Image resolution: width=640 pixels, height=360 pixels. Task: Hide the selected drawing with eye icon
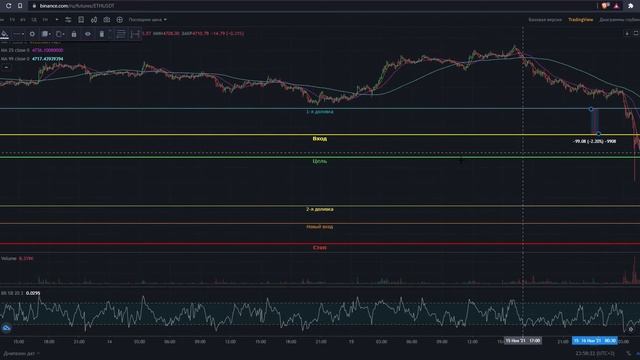pyautogui.click(x=88, y=34)
